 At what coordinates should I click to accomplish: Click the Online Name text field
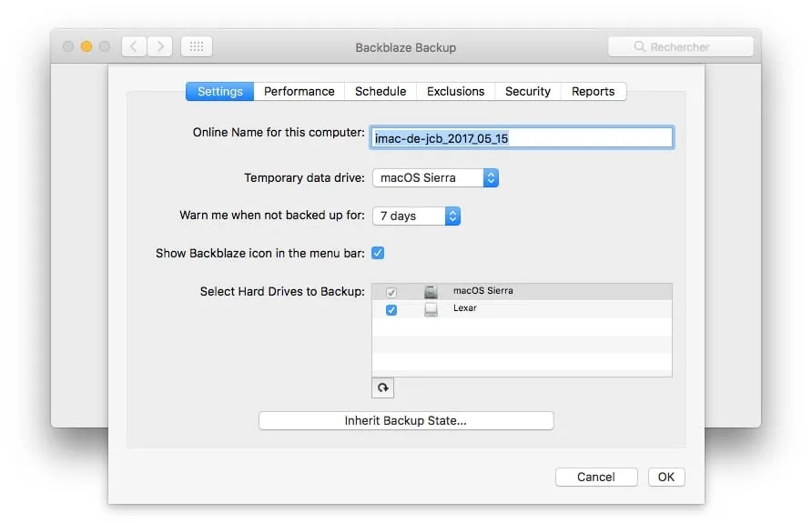[522, 138]
